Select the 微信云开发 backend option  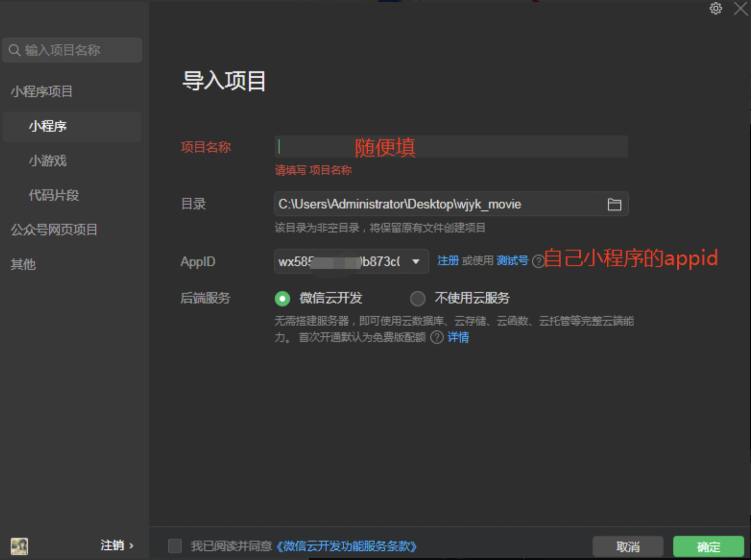(282, 298)
